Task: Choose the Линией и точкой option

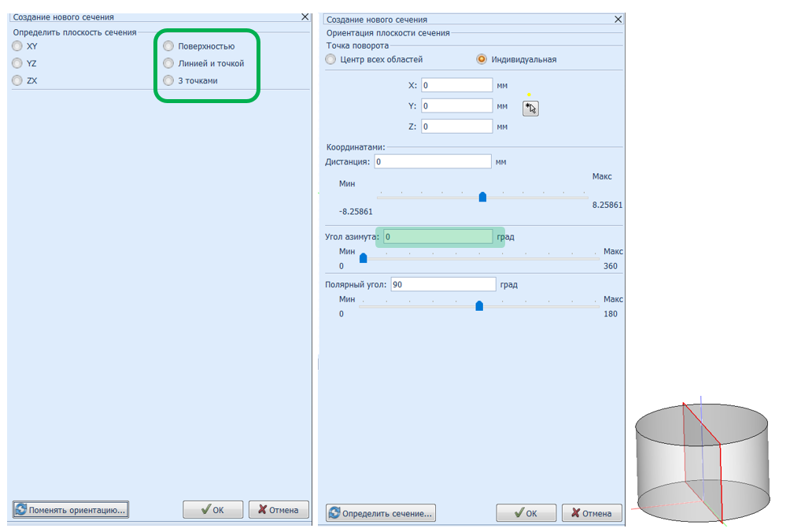Action: 168,64
